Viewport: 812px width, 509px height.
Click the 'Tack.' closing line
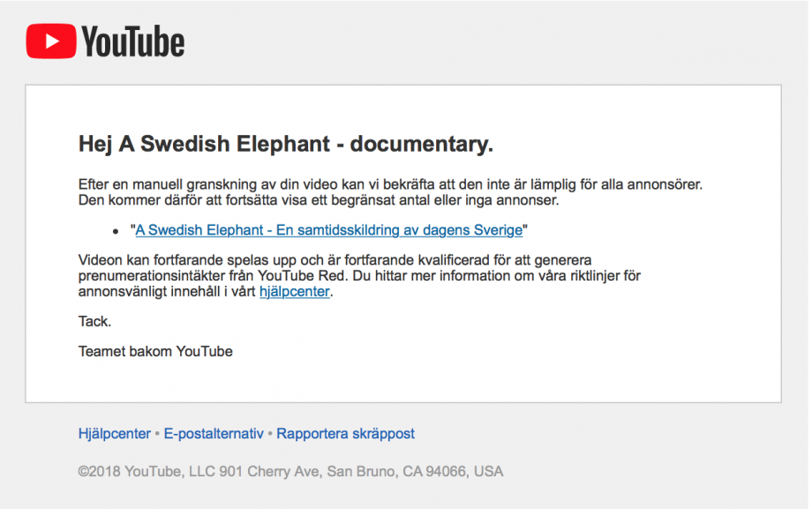pyautogui.click(x=94, y=322)
